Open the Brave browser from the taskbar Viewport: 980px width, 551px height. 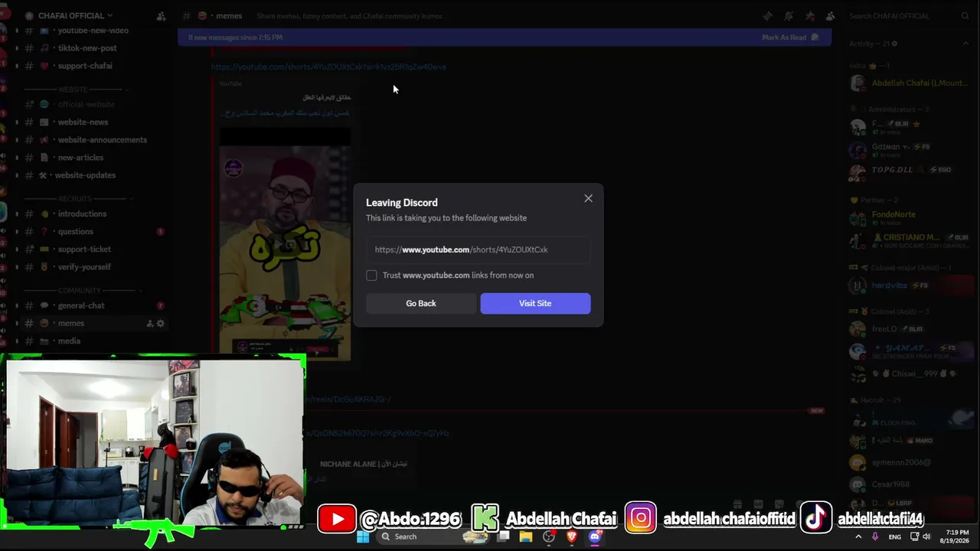[x=571, y=536]
